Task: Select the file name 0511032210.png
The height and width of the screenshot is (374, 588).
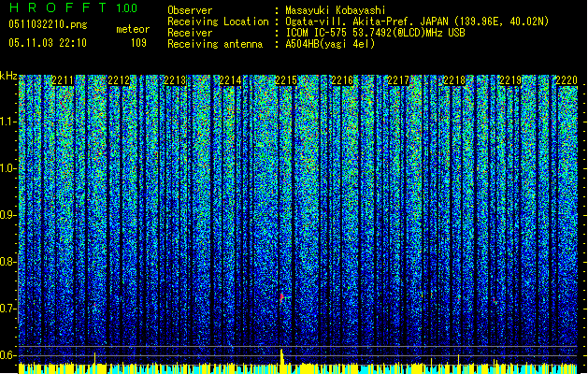Action: point(48,25)
